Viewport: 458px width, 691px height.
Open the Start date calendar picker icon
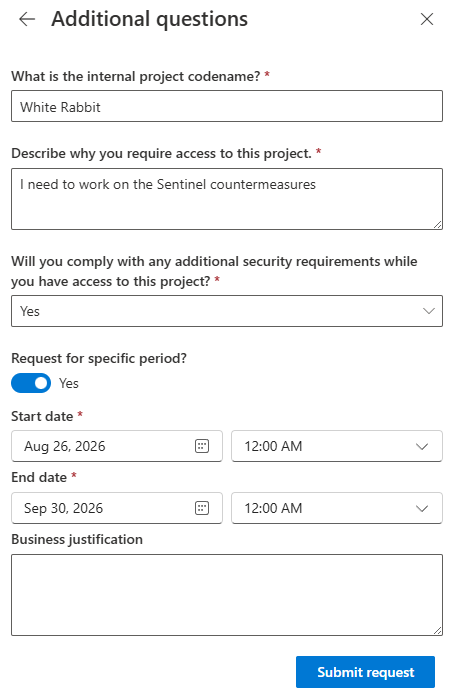click(x=202, y=446)
